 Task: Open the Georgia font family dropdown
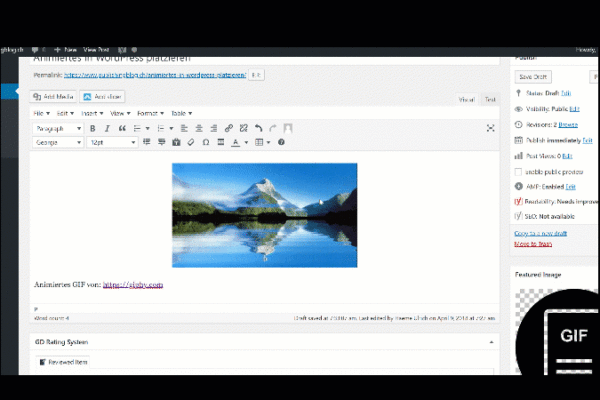click(58, 142)
